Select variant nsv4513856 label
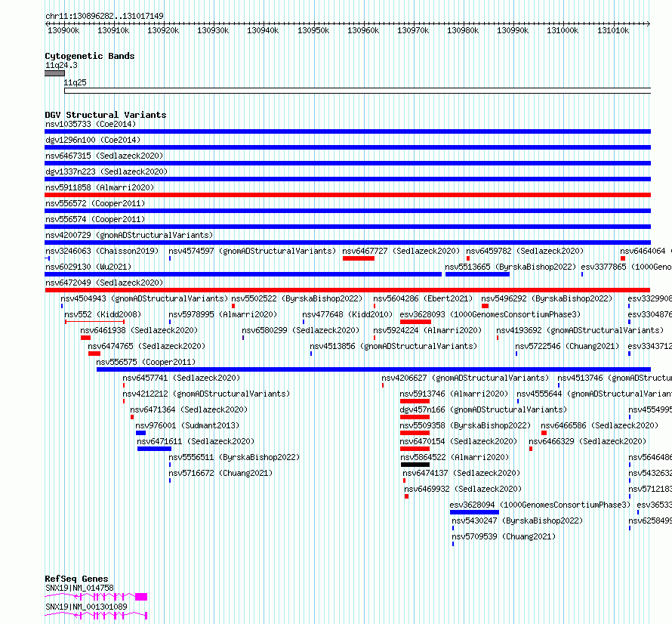Image resolution: width=672 pixels, height=624 pixels. (393, 346)
